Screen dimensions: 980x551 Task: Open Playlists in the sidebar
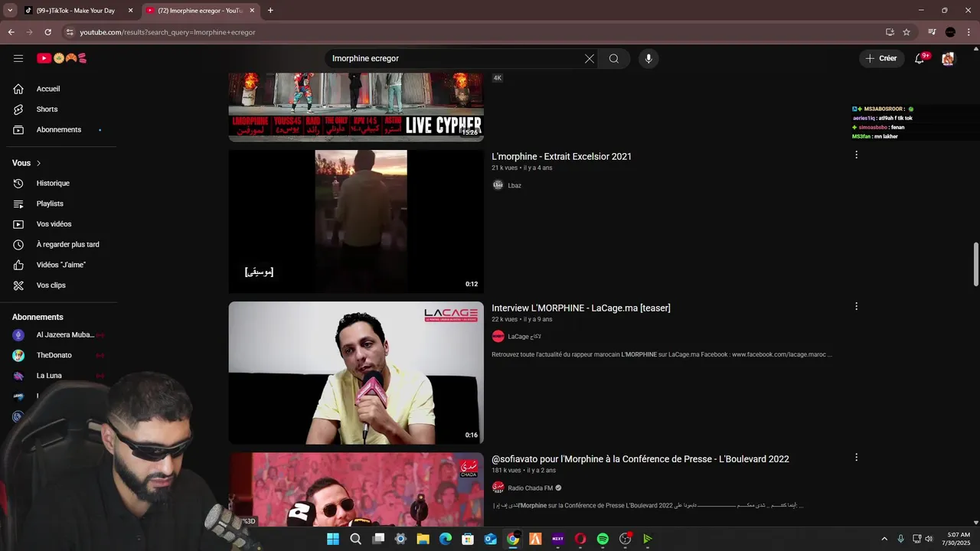[58, 204]
